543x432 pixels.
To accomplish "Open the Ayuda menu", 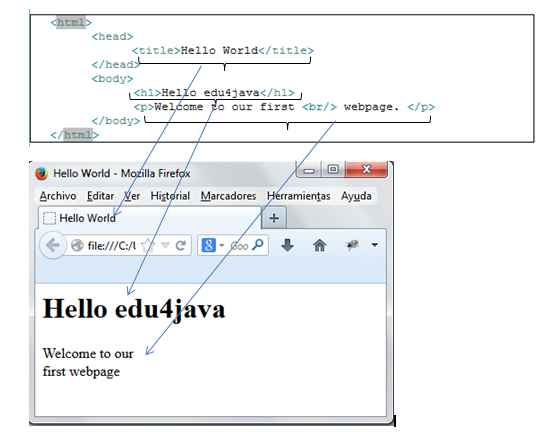I will (356, 196).
